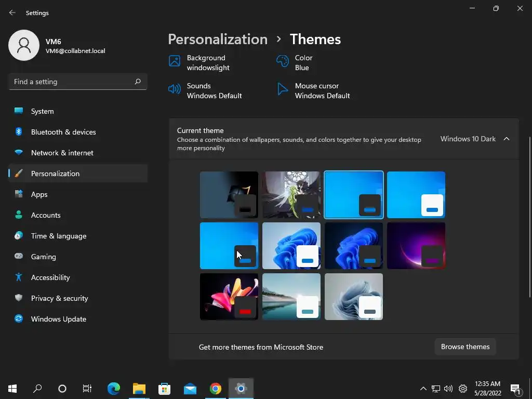This screenshot has height=399, width=532.
Task: Select System in the sidebar
Action: pos(78,111)
